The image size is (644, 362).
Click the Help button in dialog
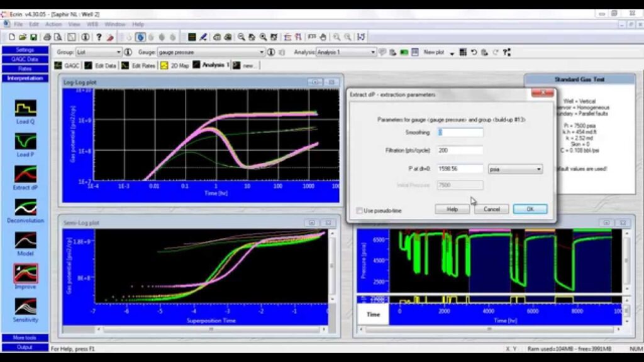coord(452,209)
